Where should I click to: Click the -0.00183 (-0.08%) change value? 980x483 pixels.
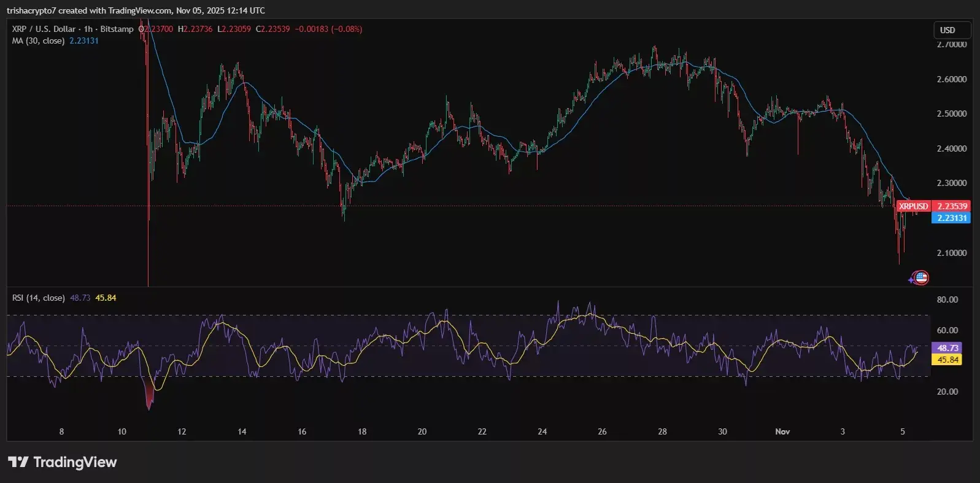pyautogui.click(x=328, y=29)
